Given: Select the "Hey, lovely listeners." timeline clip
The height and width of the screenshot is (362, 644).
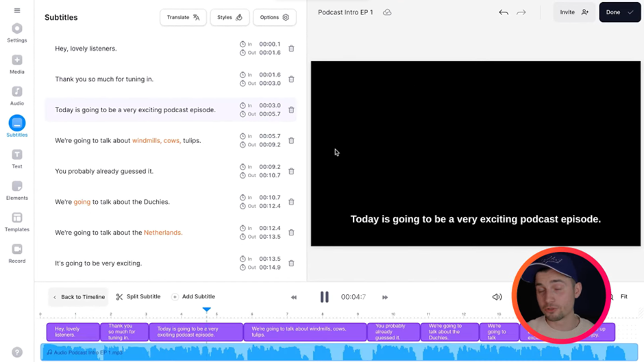Looking at the screenshot, I should coord(73,332).
